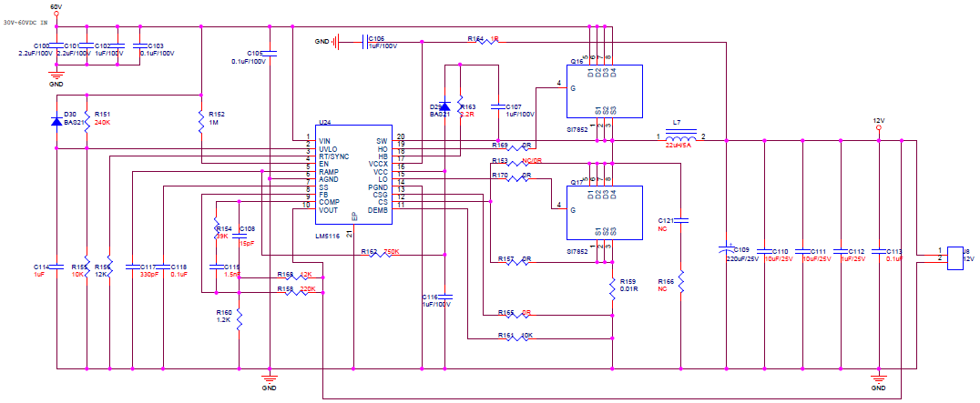The image size is (980, 403).
Task: Click the sense resistor R159 0.01R
Action: 612,289
